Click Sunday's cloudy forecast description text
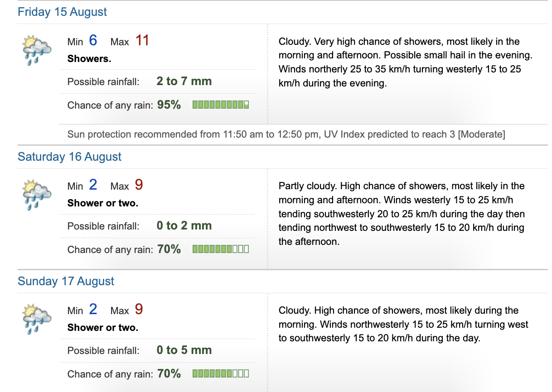This screenshot has height=392, width=552. [403, 324]
